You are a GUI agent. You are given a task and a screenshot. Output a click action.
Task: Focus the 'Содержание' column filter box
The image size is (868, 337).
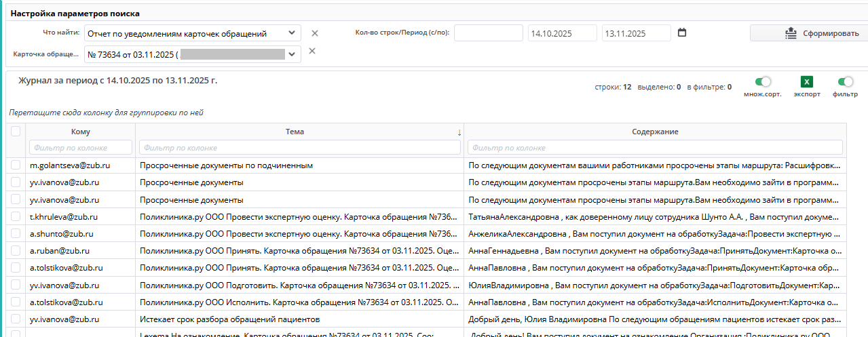pyautogui.click(x=655, y=147)
